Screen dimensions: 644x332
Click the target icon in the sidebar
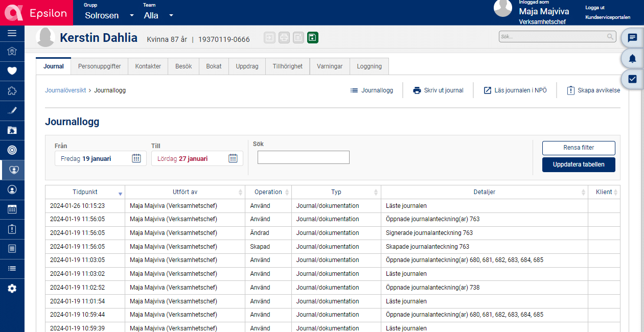(12, 150)
